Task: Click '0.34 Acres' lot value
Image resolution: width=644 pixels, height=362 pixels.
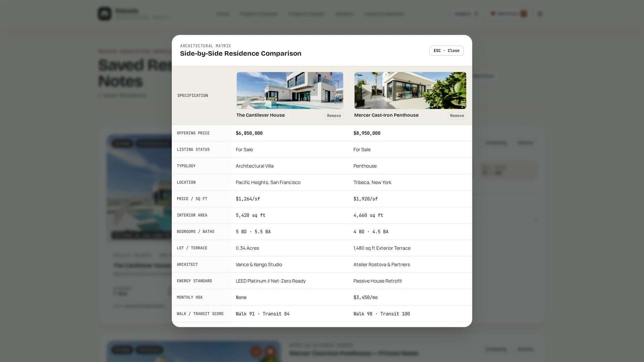Action: pyautogui.click(x=247, y=248)
